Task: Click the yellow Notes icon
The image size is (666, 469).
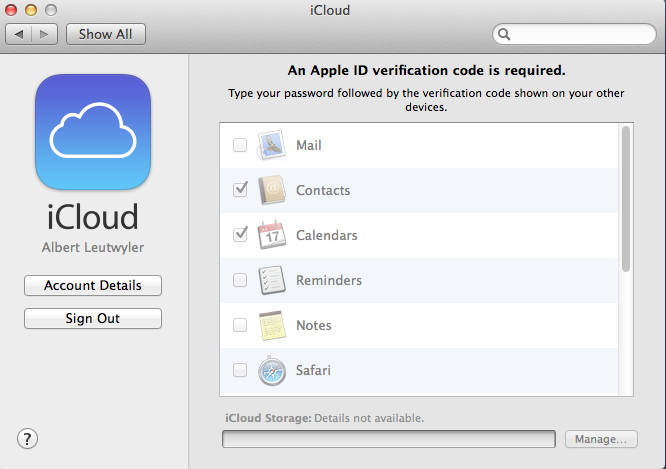Action: click(x=272, y=325)
